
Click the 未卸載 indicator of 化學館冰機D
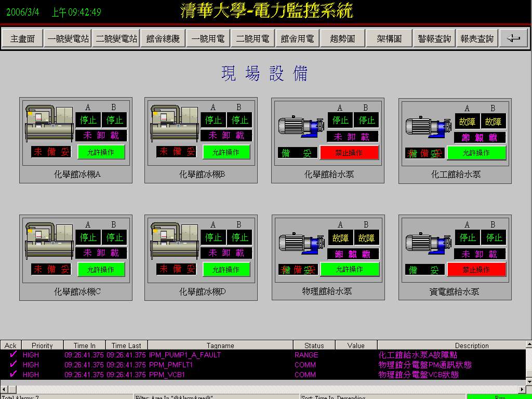point(227,253)
